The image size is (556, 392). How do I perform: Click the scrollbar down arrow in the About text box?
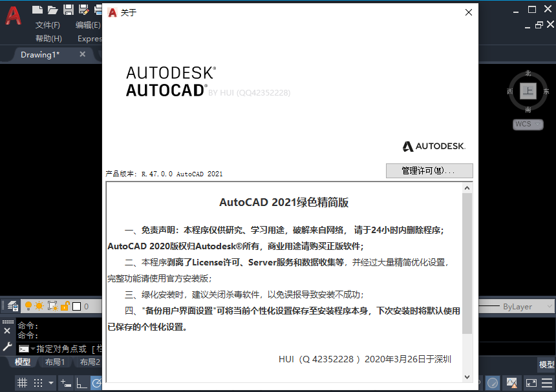point(467,377)
